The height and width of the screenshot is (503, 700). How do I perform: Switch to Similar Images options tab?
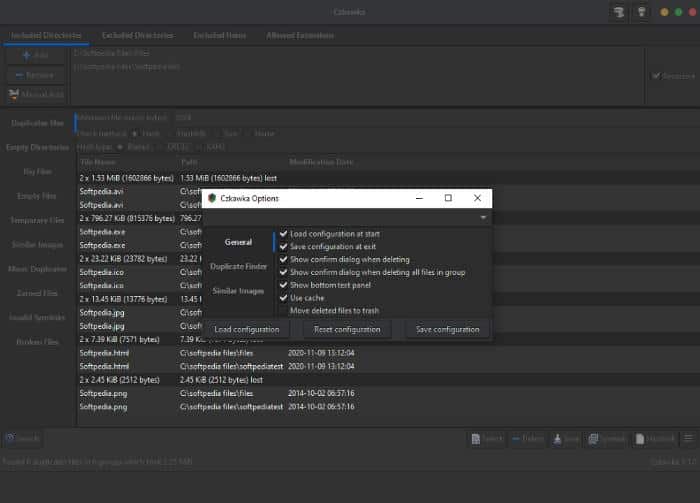click(238, 291)
